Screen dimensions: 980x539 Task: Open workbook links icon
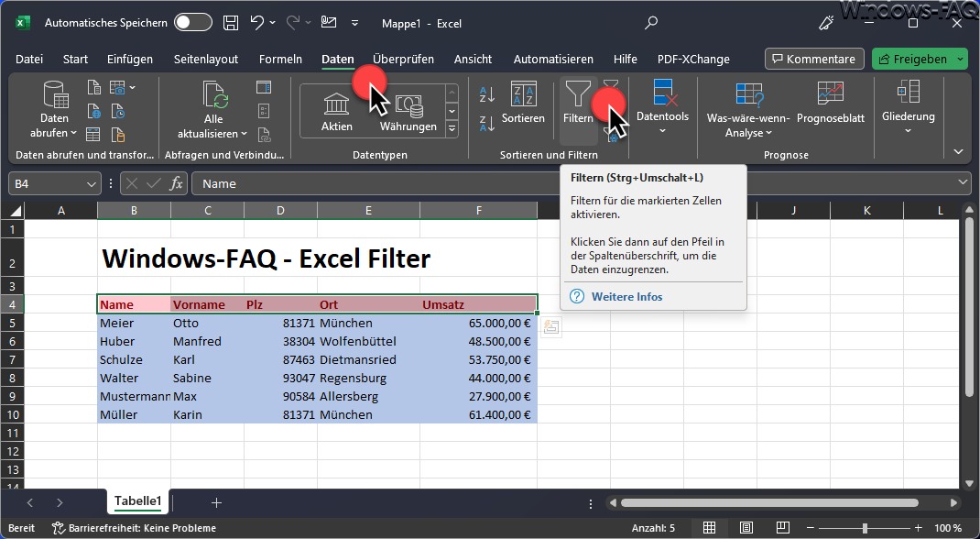pos(264,135)
